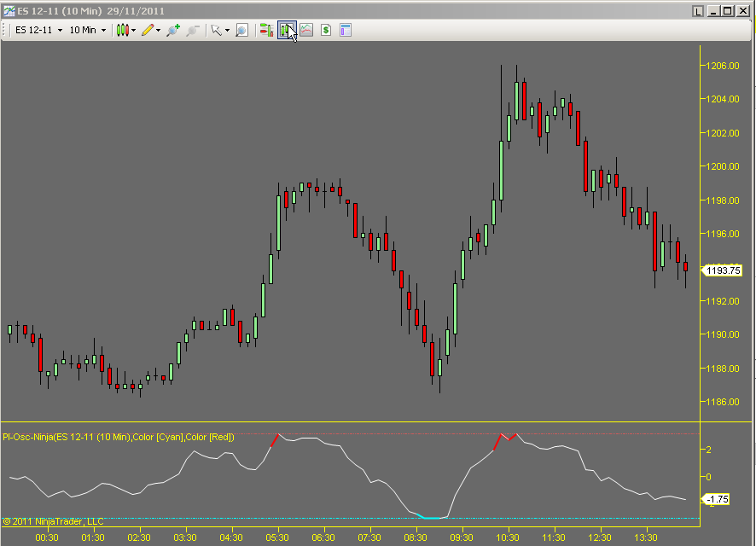Click the © 2011 NinjaTrader, LLC text
Viewport: 756px width, 546px height.
55,521
